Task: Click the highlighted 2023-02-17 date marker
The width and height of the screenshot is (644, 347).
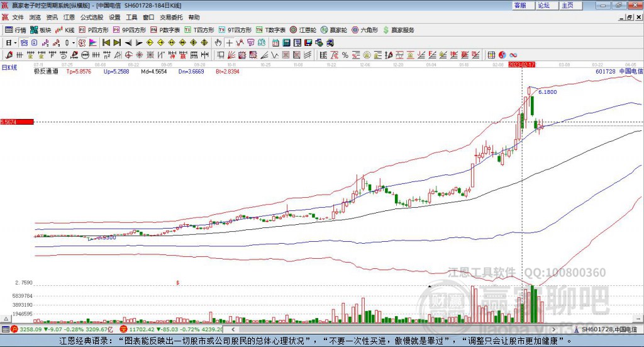Action: coord(521,64)
